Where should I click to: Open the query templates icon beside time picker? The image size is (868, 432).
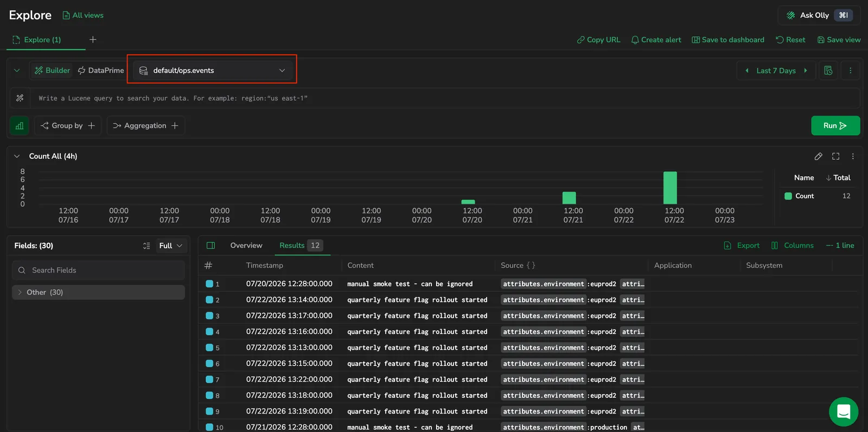[828, 70]
